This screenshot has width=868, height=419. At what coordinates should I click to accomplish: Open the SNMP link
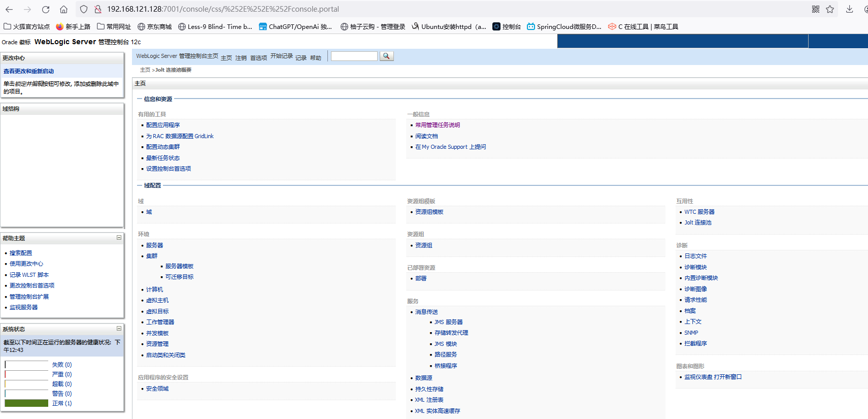coord(691,333)
